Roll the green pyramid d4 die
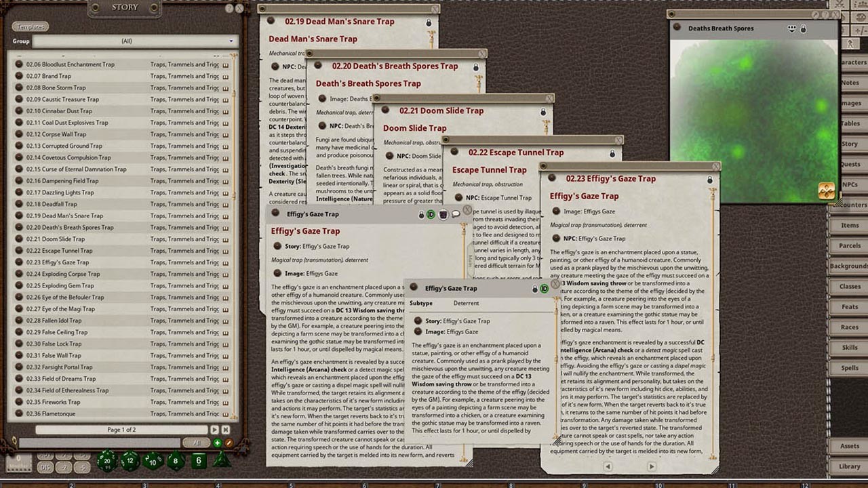The width and height of the screenshot is (868, 488). click(x=221, y=462)
